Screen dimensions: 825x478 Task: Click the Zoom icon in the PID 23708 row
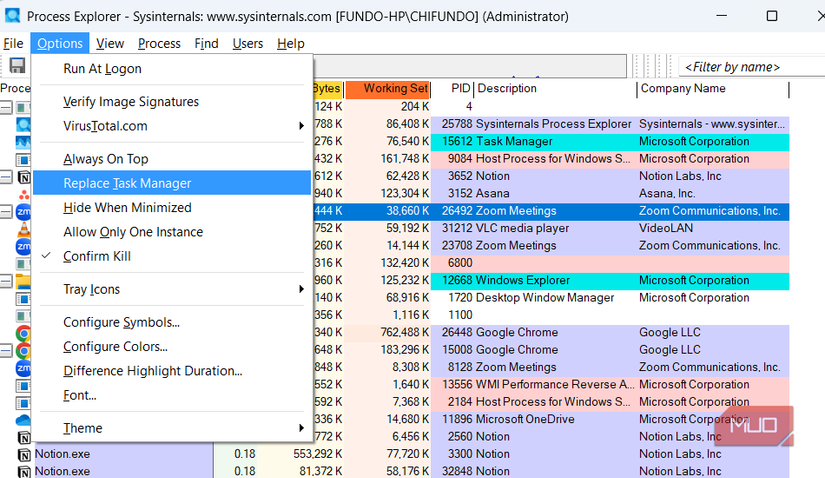pyautogui.click(x=24, y=246)
